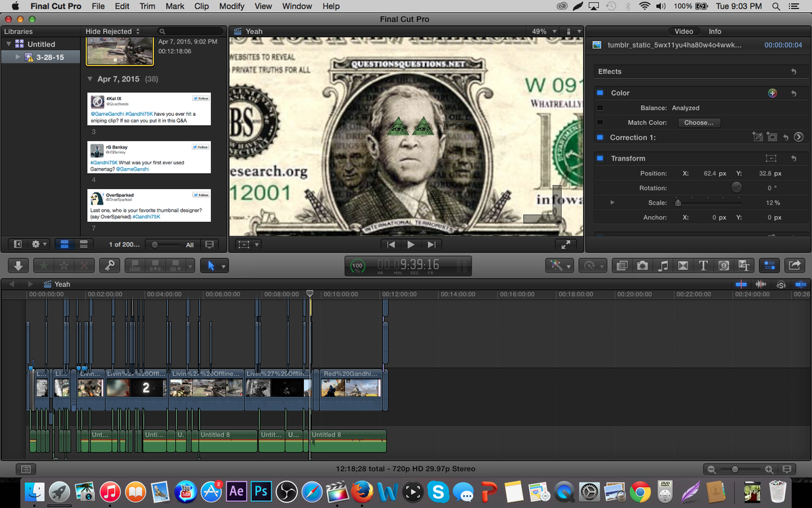The width and height of the screenshot is (812, 508).
Task: Toggle the Transform checkbox
Action: [600, 158]
